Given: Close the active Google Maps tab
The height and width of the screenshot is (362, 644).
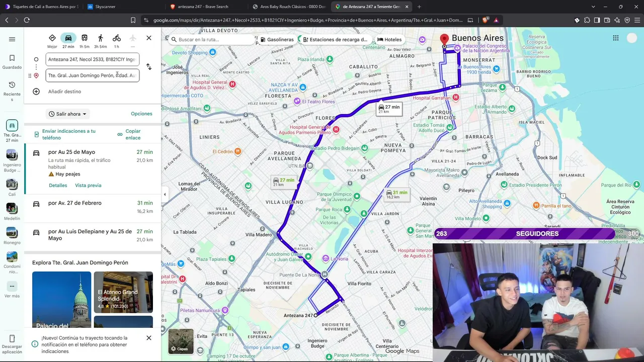Looking at the screenshot, I should coord(407,7).
